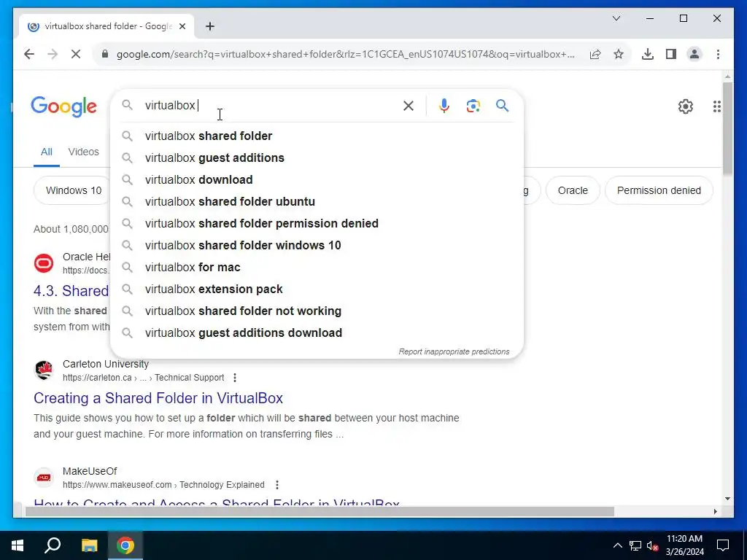Choose virtualbox shared folder permission denied suggestion

pos(317,223)
